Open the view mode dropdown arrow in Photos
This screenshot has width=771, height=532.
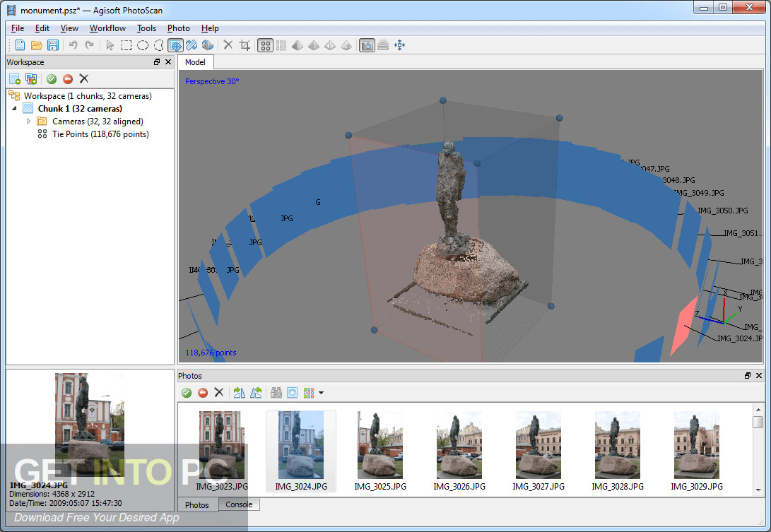click(x=321, y=393)
